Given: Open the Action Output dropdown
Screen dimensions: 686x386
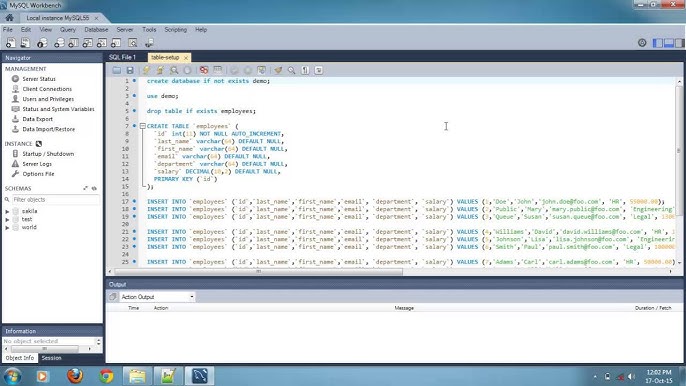Looking at the screenshot, I should pyautogui.click(x=157, y=297).
